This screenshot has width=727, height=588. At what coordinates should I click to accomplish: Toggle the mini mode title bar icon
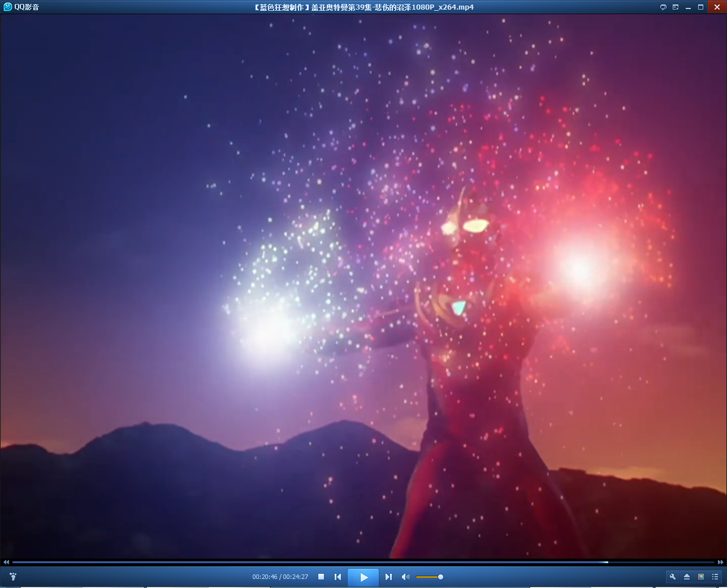(x=676, y=7)
